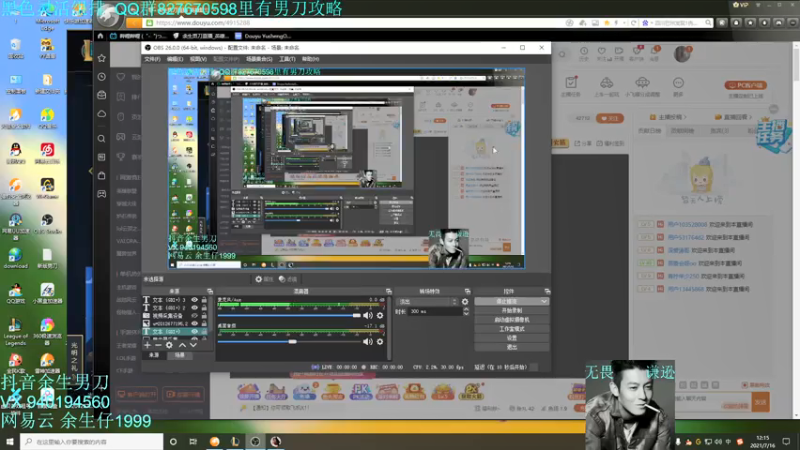Open the Edit (编辑) menu in OBS
800x450 pixels.
pyautogui.click(x=174, y=59)
